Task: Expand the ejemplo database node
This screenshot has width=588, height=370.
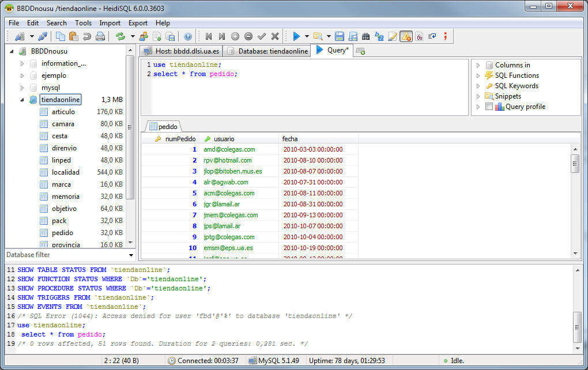Action: coord(22,75)
